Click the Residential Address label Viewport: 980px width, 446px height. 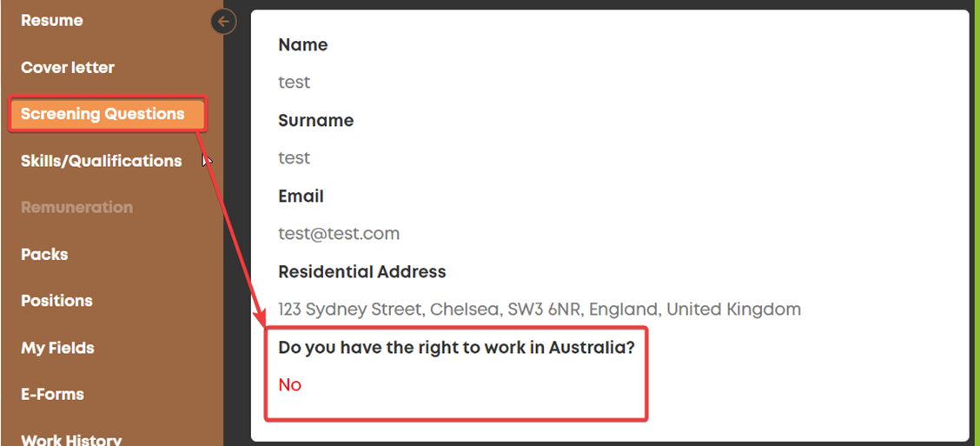click(362, 271)
